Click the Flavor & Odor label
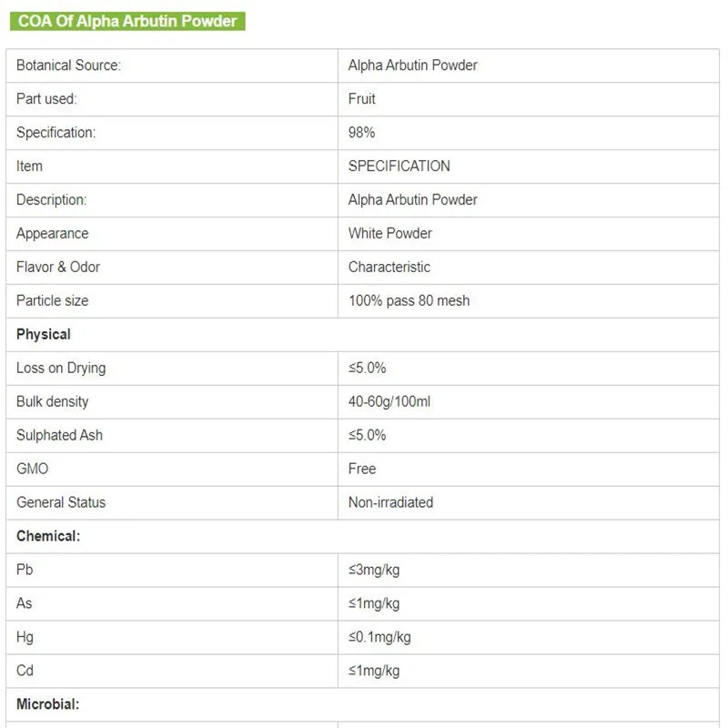 click(58, 268)
